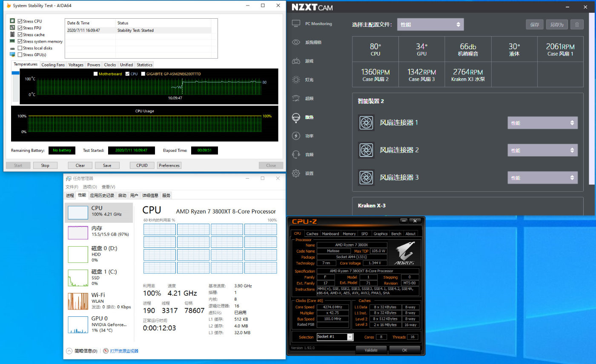Click the CPUID button in AIDA64

(142, 165)
